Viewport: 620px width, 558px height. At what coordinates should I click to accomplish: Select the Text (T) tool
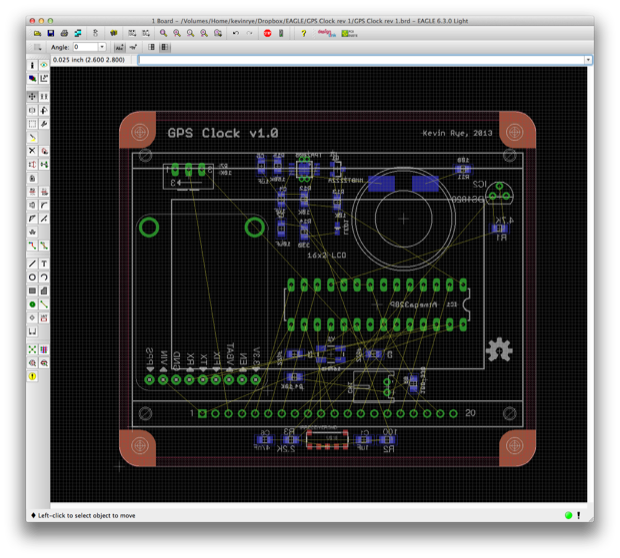coord(44,264)
